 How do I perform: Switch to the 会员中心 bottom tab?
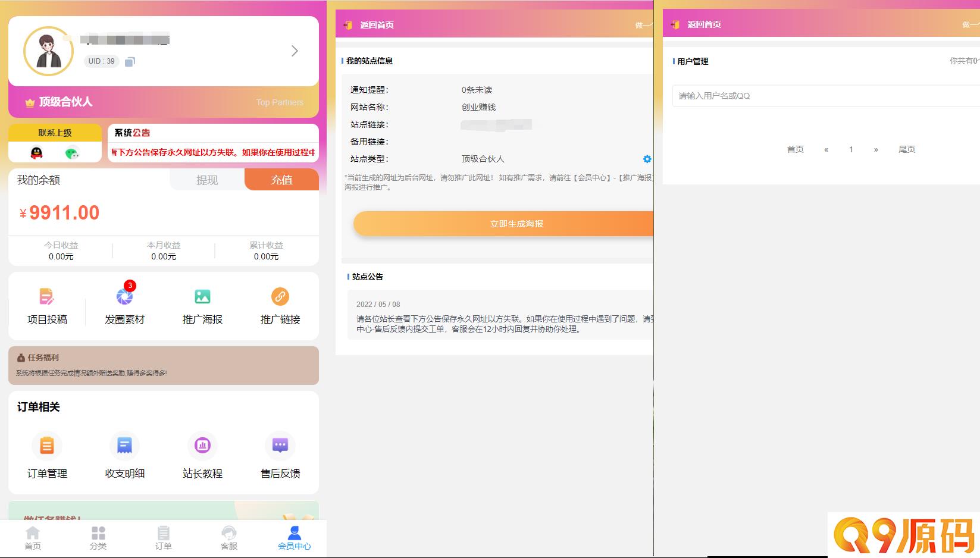point(295,538)
